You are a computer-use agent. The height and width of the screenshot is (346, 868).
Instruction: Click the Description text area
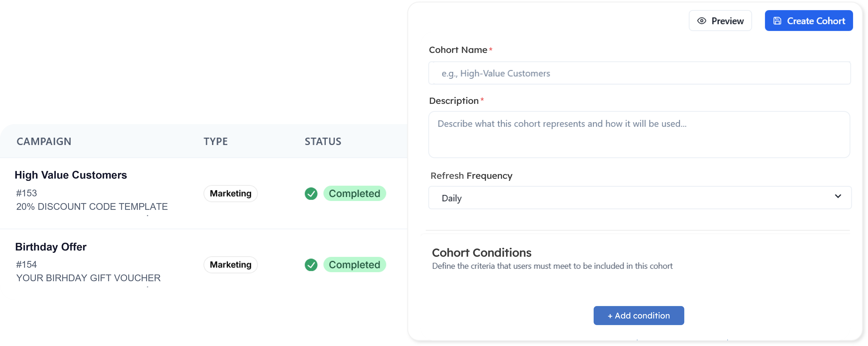coord(639,135)
